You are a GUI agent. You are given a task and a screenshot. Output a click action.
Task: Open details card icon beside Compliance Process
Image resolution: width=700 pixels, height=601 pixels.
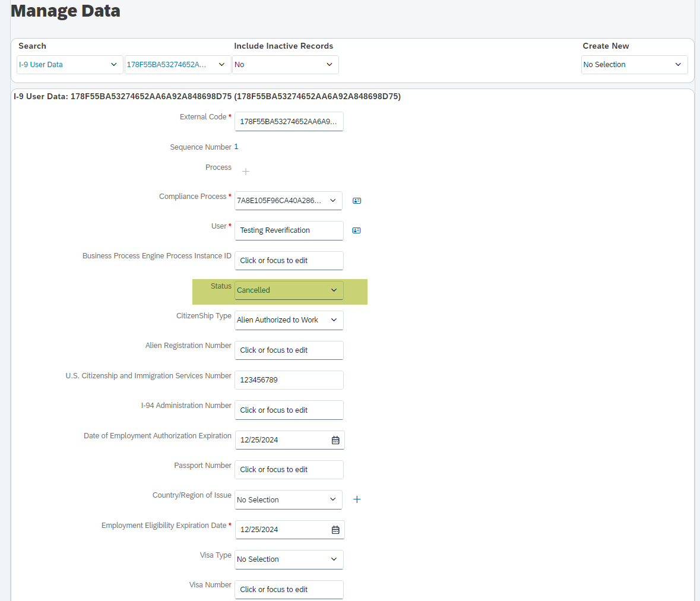(x=357, y=201)
